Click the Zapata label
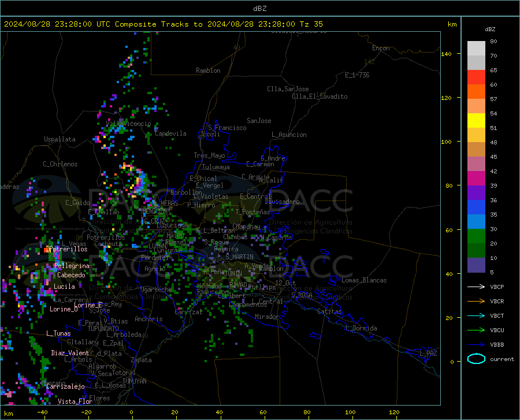520x420 pixels. point(142,360)
